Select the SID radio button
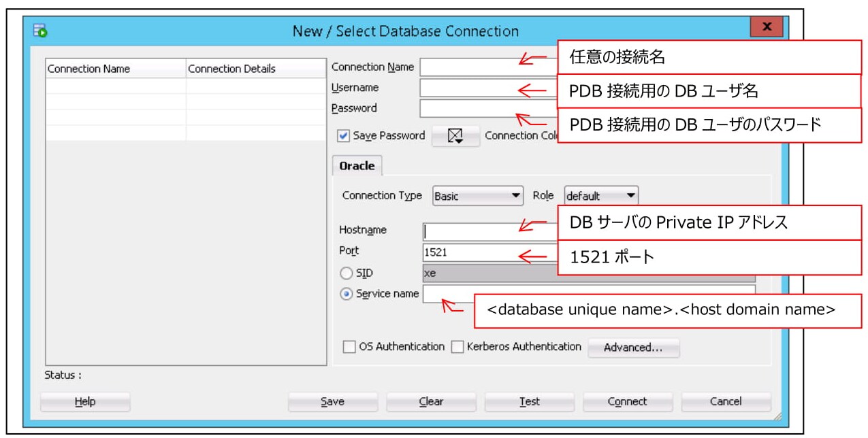 click(346, 273)
